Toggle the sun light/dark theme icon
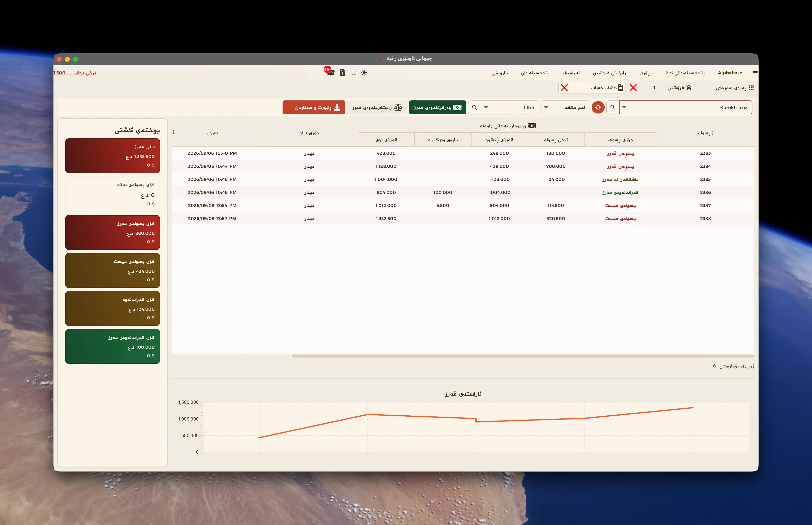Viewport: 812px width, 525px height. pyautogui.click(x=364, y=73)
